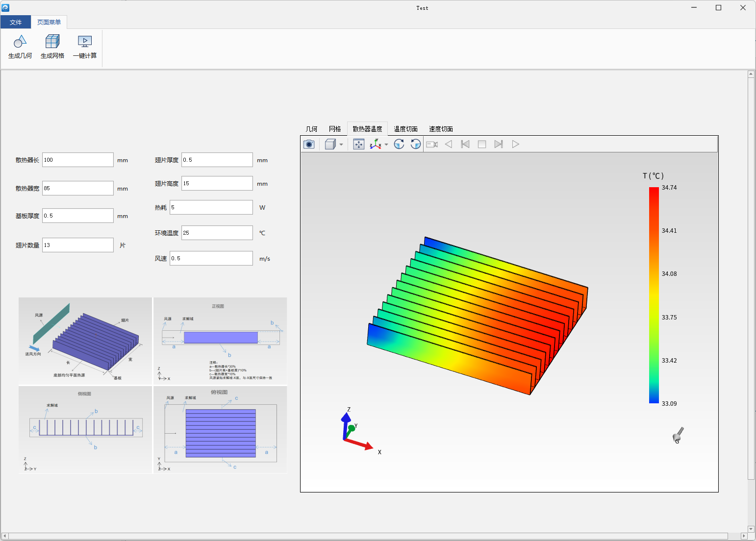This screenshot has height=541, width=756.
Task: Rotate the view clockwise
Action: click(399, 144)
